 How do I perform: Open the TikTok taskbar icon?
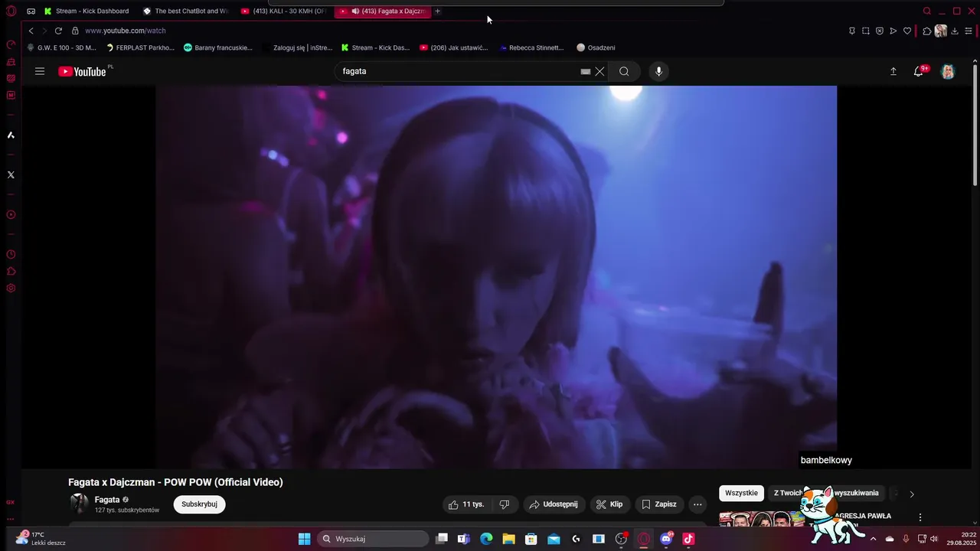point(688,539)
